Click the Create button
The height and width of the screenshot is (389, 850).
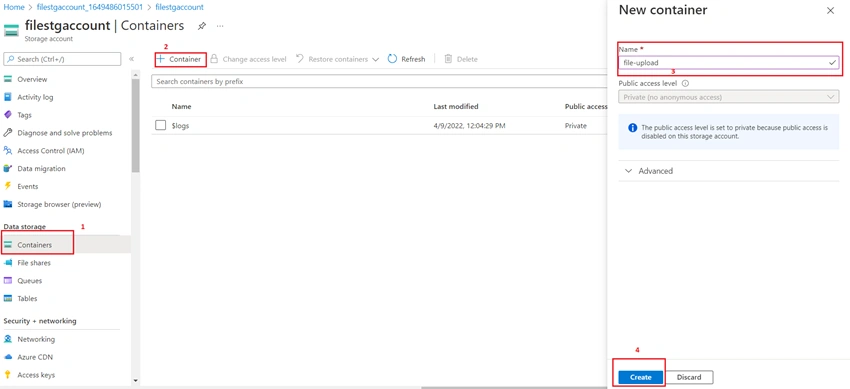641,377
